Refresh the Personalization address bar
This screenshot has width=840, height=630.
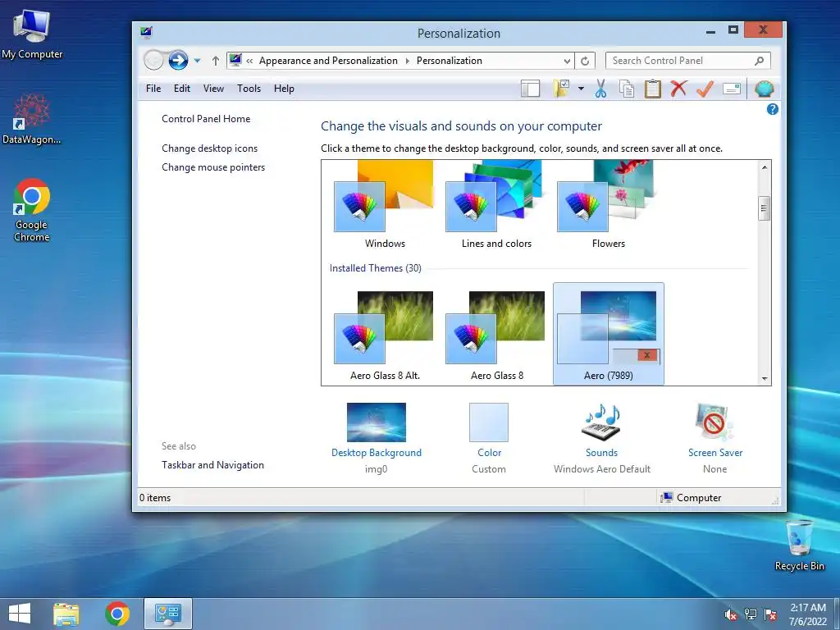pyautogui.click(x=585, y=61)
